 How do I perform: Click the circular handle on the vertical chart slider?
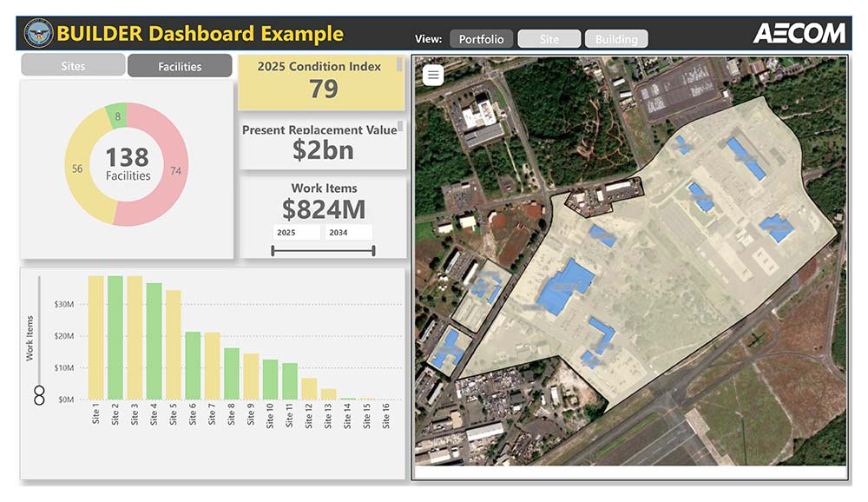click(39, 396)
